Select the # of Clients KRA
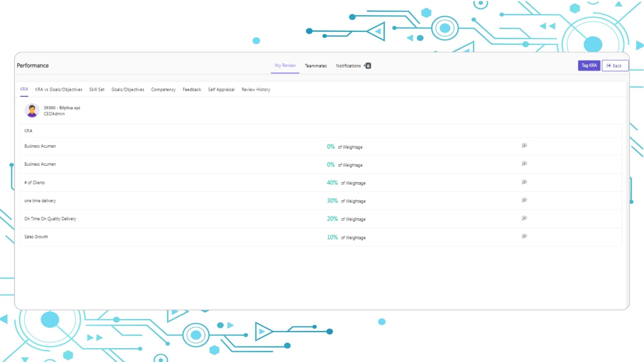The image size is (644, 362). pyautogui.click(x=35, y=183)
